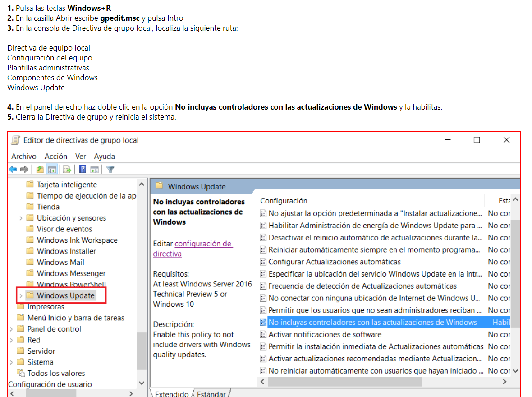Click the Up one level folder icon
532x397 pixels.
[x=40, y=169]
